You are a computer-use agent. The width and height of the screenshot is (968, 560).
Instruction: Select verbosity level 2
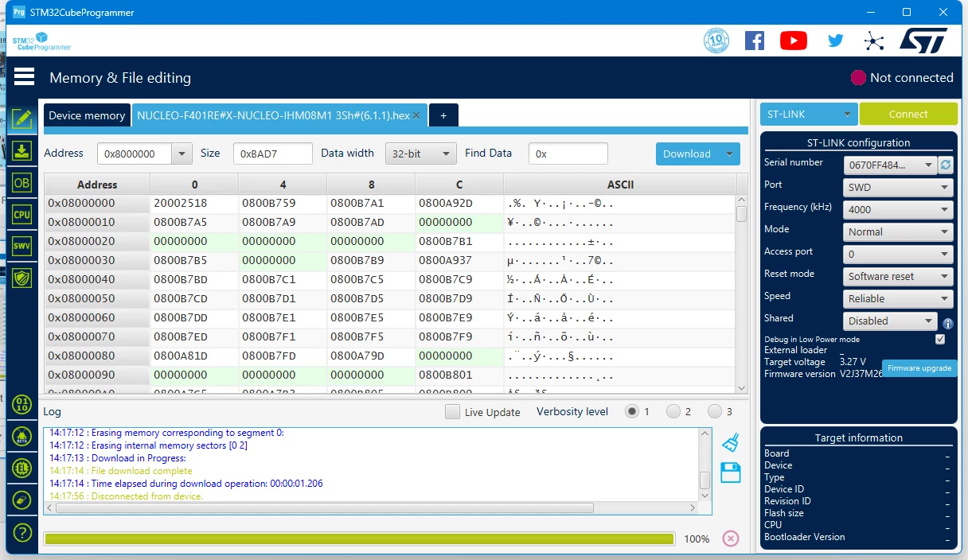point(673,411)
